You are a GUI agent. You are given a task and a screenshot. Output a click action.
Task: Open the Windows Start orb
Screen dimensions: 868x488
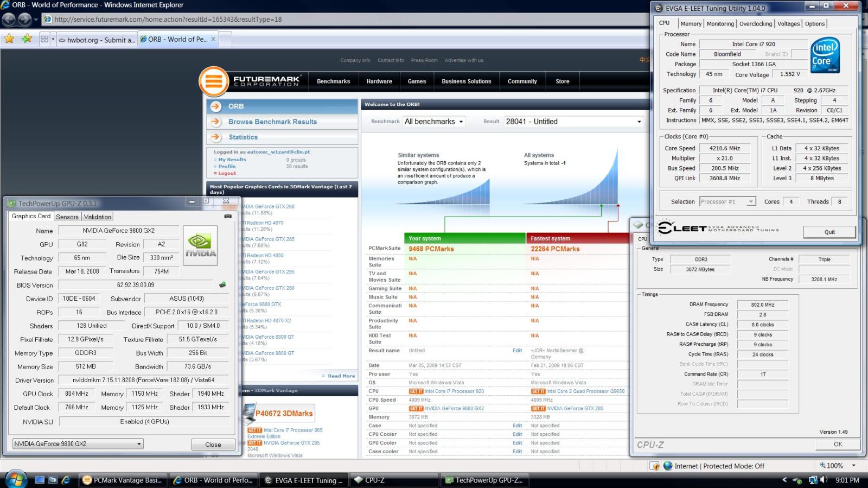(x=15, y=480)
